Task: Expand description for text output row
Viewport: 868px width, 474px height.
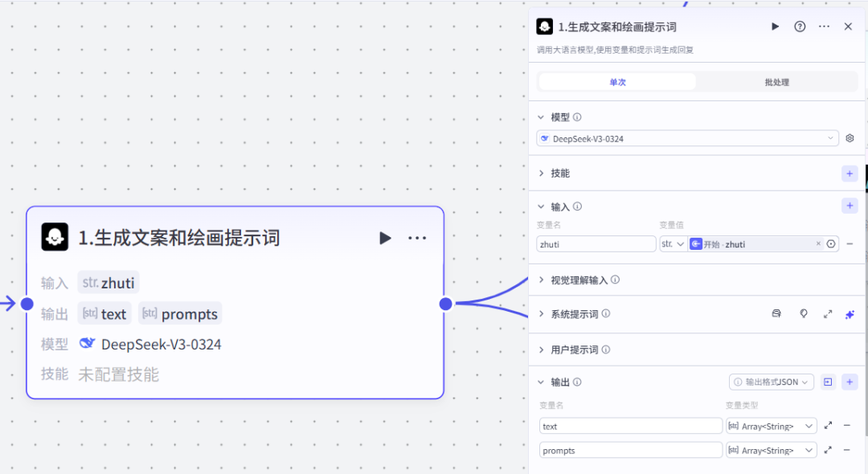Action: click(x=828, y=425)
